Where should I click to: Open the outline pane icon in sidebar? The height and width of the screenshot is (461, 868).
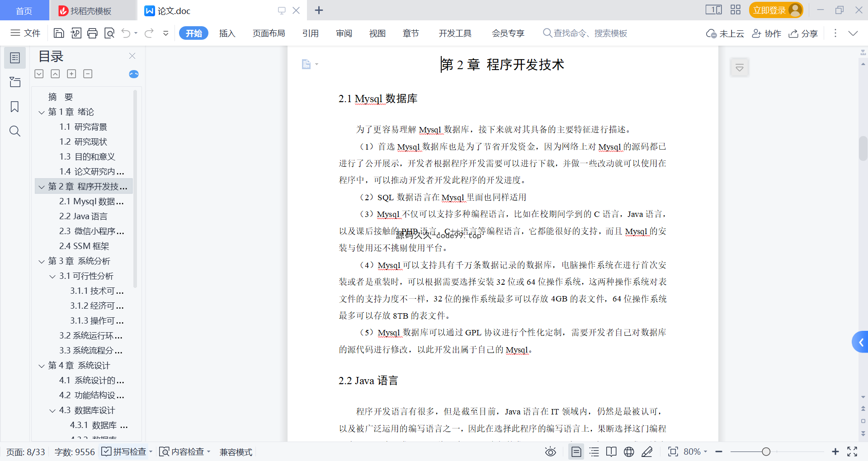(x=15, y=58)
